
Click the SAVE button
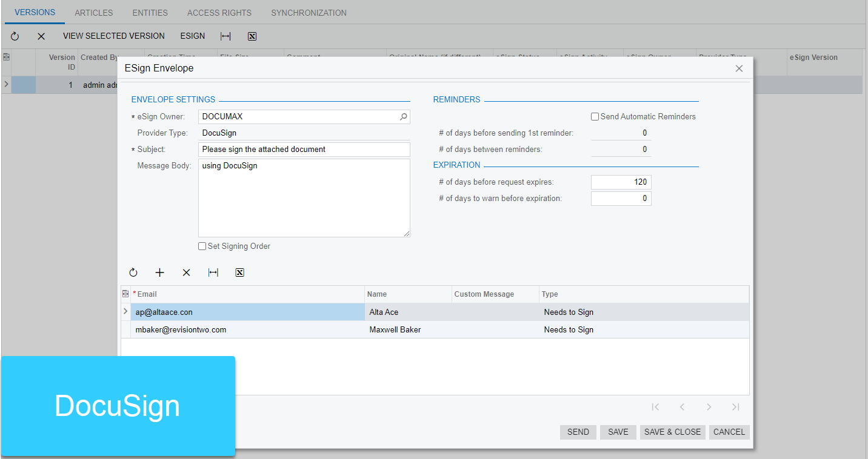(x=618, y=432)
